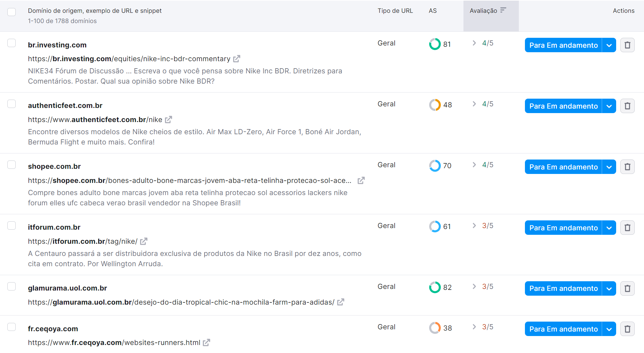This screenshot has width=644, height=353.
Task: Click the delete icon for fr.ceqoya.com
Action: (627, 329)
